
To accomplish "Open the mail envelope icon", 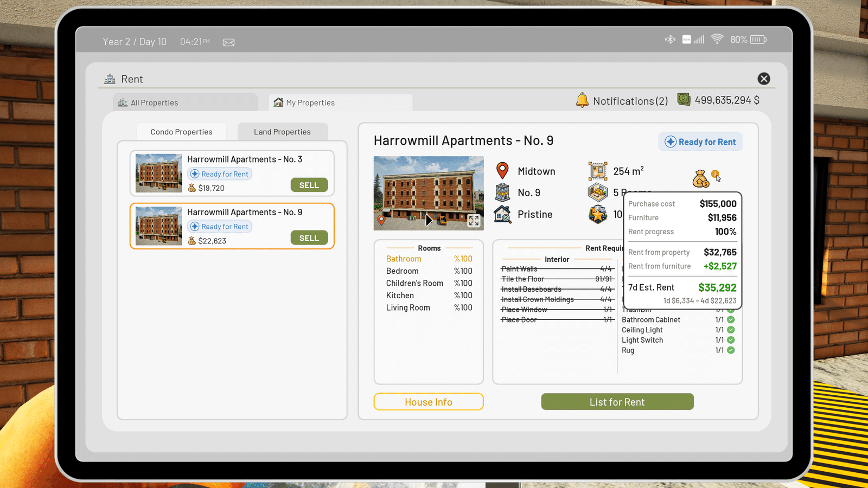I will (229, 42).
